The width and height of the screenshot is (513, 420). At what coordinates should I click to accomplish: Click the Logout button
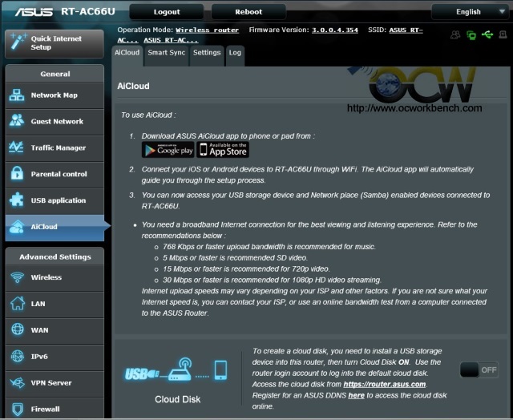pos(167,12)
